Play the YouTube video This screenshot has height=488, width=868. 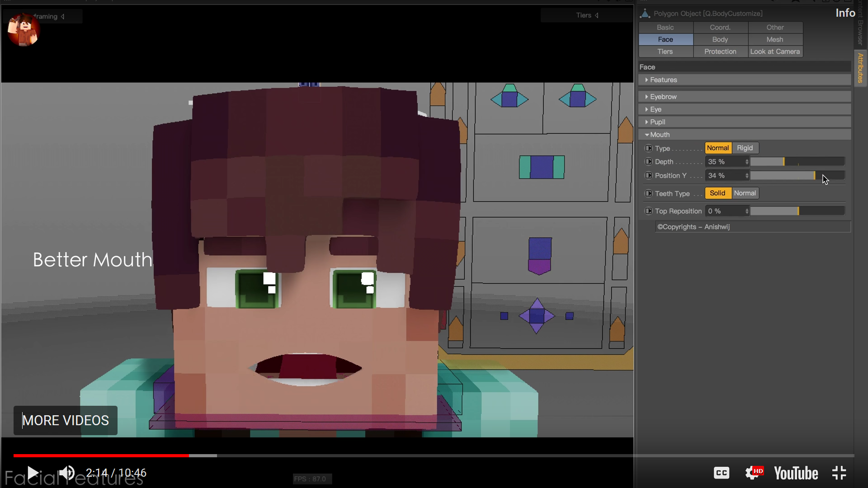[x=33, y=473]
